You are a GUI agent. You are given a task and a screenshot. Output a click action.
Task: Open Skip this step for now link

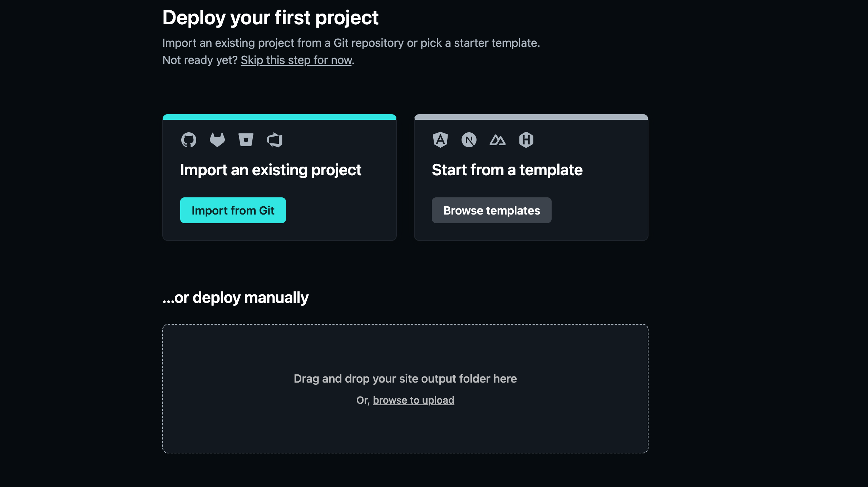coord(296,60)
